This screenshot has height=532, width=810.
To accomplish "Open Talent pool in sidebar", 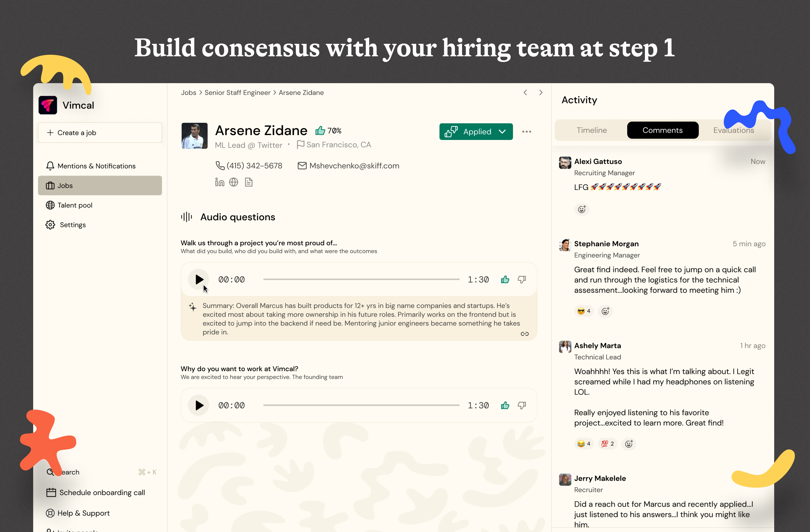I will point(75,205).
